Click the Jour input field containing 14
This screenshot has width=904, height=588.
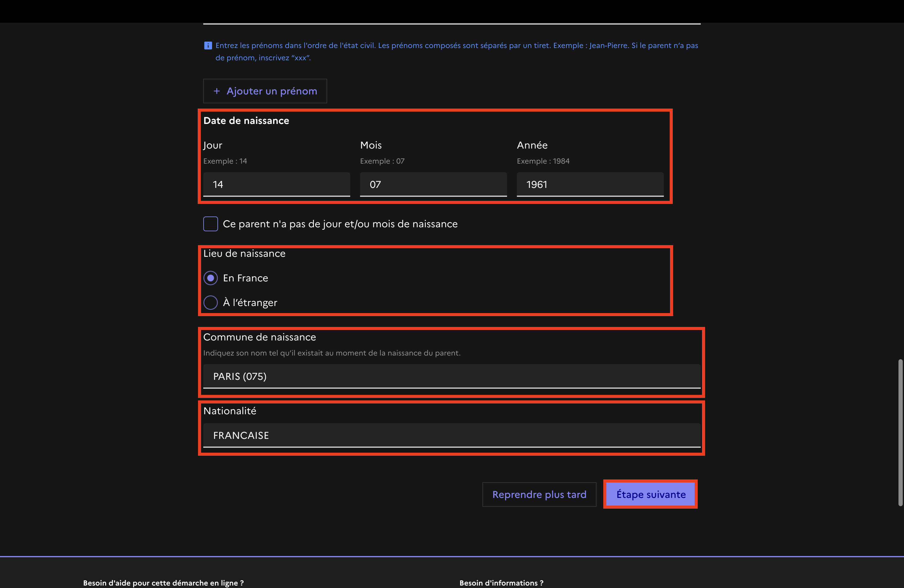276,185
